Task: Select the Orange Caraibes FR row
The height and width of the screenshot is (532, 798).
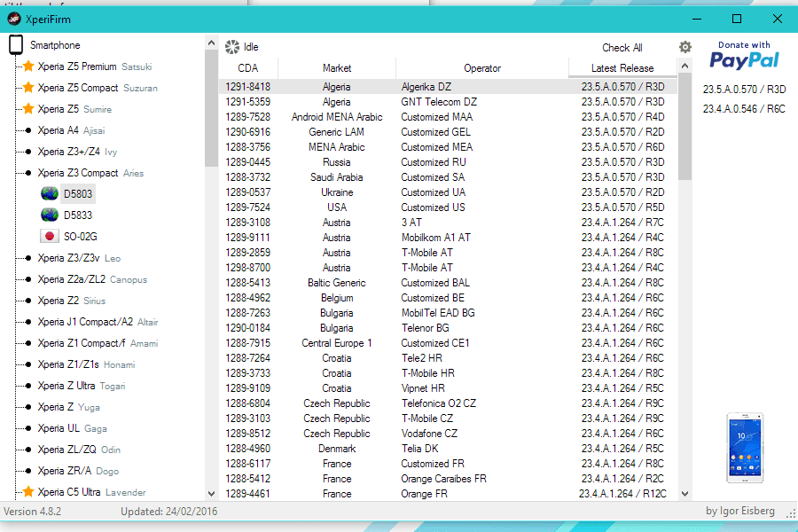Action: click(449, 479)
